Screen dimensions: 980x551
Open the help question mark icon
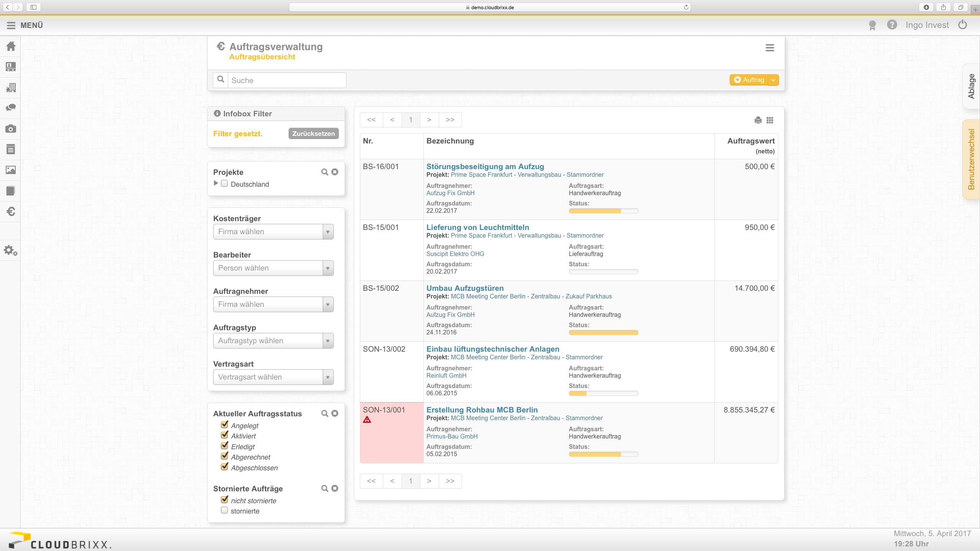(x=892, y=25)
